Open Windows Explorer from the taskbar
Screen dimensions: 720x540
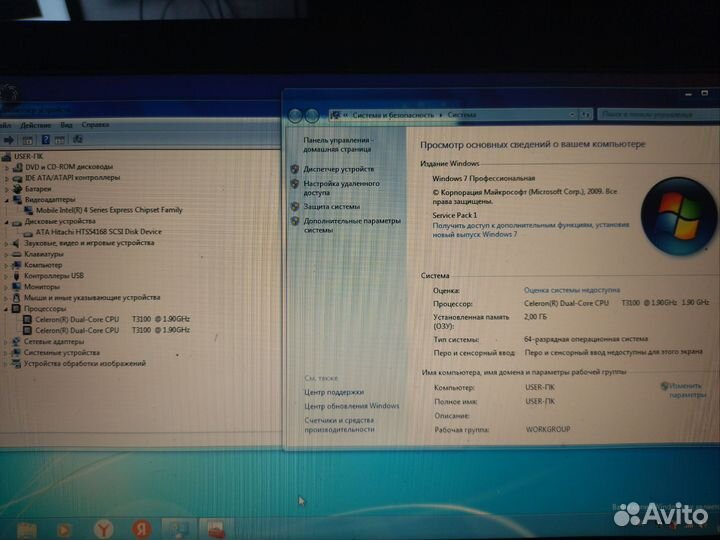tap(27, 530)
